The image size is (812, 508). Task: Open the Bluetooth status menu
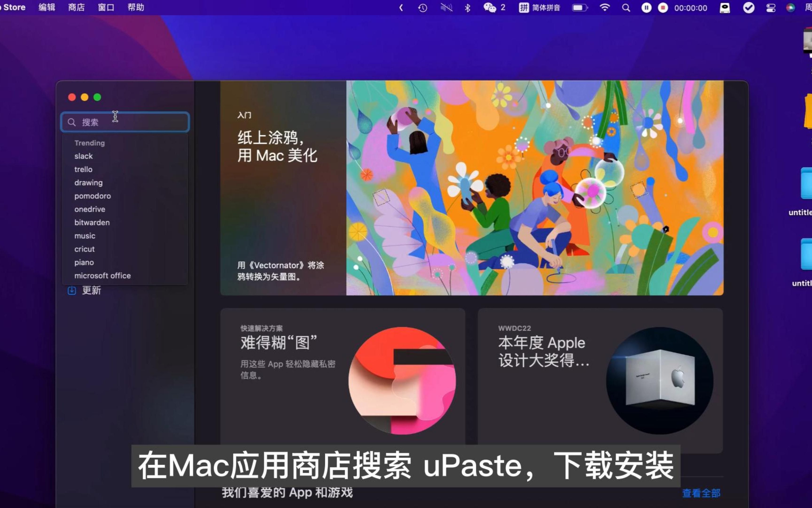coord(467,8)
